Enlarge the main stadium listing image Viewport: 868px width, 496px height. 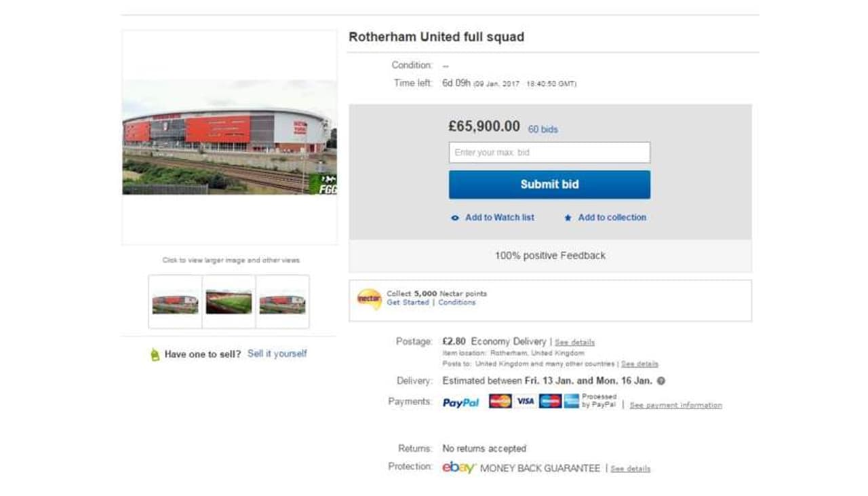229,138
